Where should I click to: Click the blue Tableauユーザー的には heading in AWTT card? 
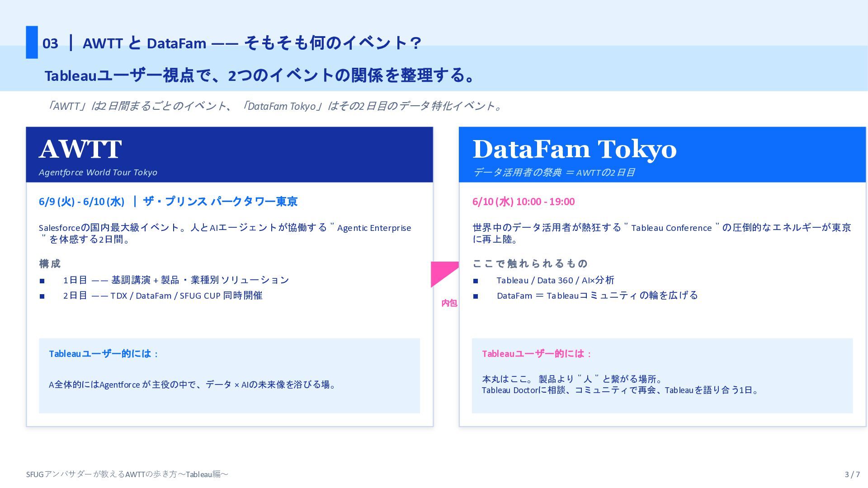pyautogui.click(x=104, y=354)
